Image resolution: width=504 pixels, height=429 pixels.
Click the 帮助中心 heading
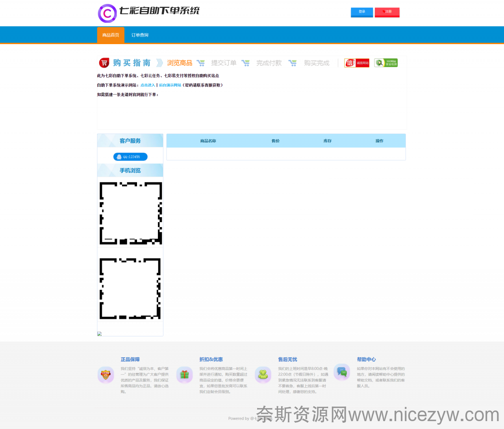pyautogui.click(x=367, y=360)
